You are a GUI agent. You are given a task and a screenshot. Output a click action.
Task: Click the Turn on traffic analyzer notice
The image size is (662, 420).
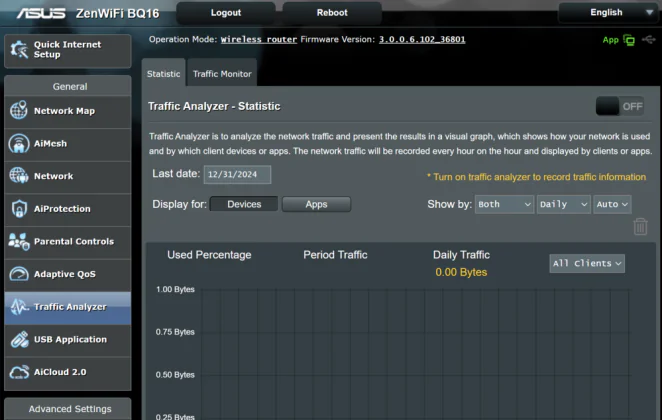coord(536,177)
